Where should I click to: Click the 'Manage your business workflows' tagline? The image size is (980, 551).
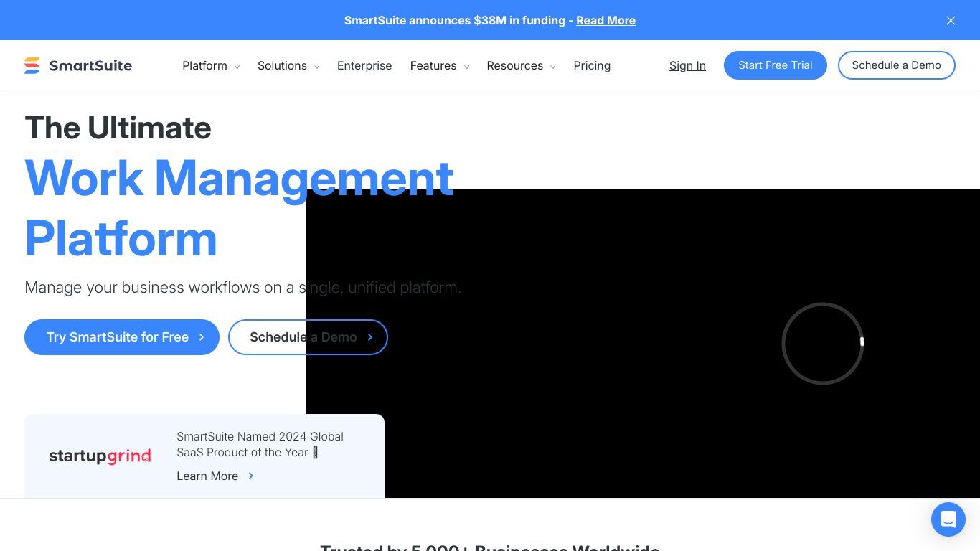242,287
